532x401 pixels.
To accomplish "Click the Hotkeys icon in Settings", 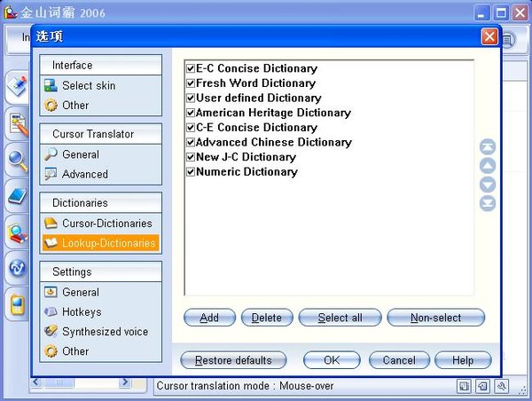I will [51, 312].
